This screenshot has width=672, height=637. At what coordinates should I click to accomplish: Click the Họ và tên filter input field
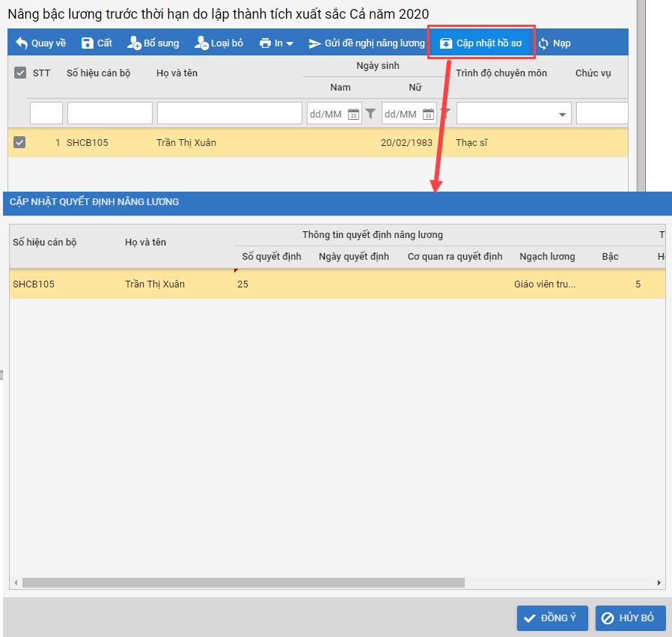(229, 114)
